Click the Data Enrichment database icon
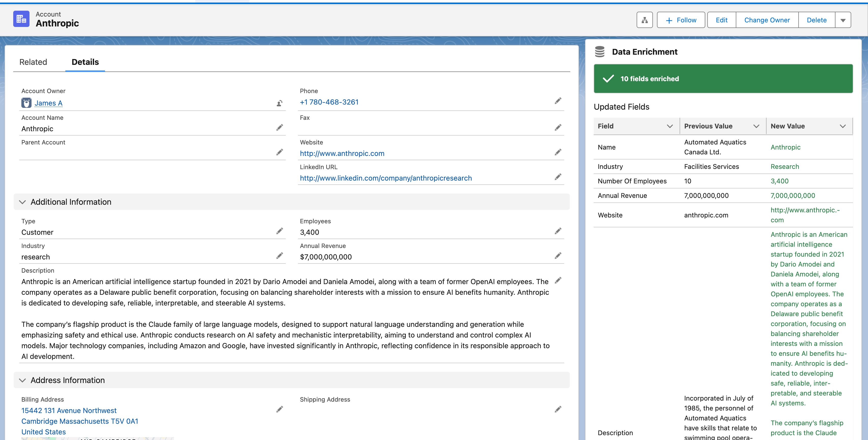Viewport: 868px width, 440px height. point(600,52)
